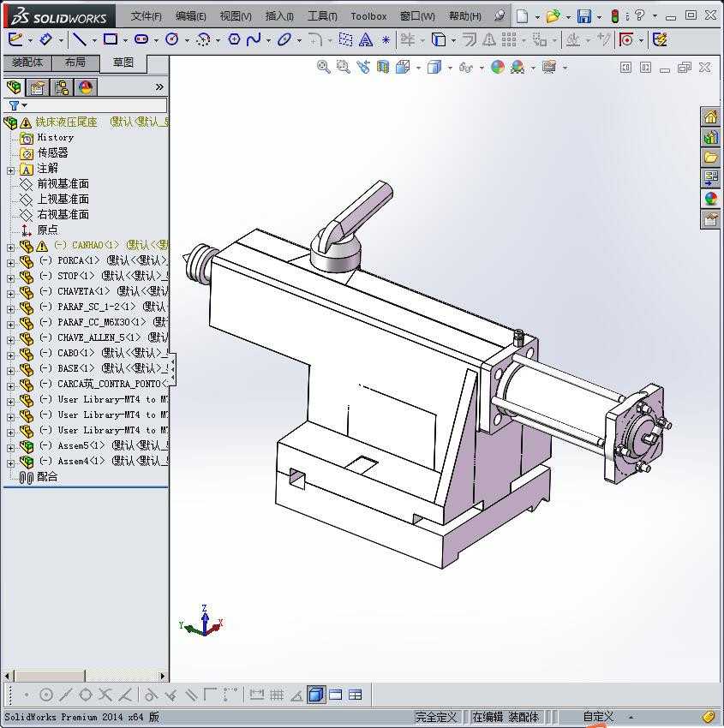Select the 配合 mates folder
This screenshot has width=724, height=728.
[x=47, y=477]
